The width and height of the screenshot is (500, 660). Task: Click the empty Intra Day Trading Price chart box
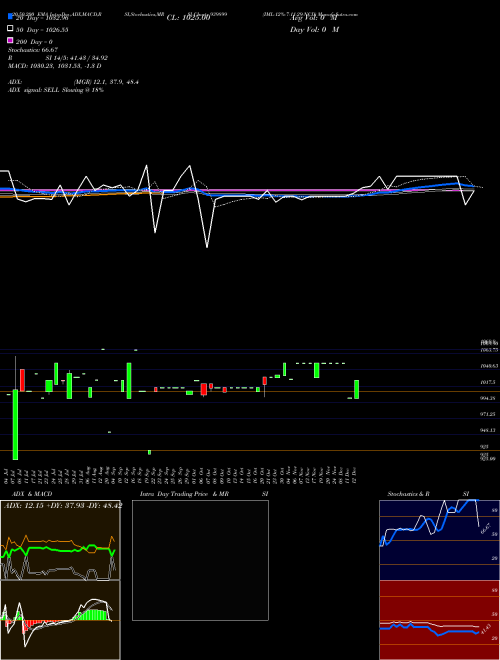point(200,560)
